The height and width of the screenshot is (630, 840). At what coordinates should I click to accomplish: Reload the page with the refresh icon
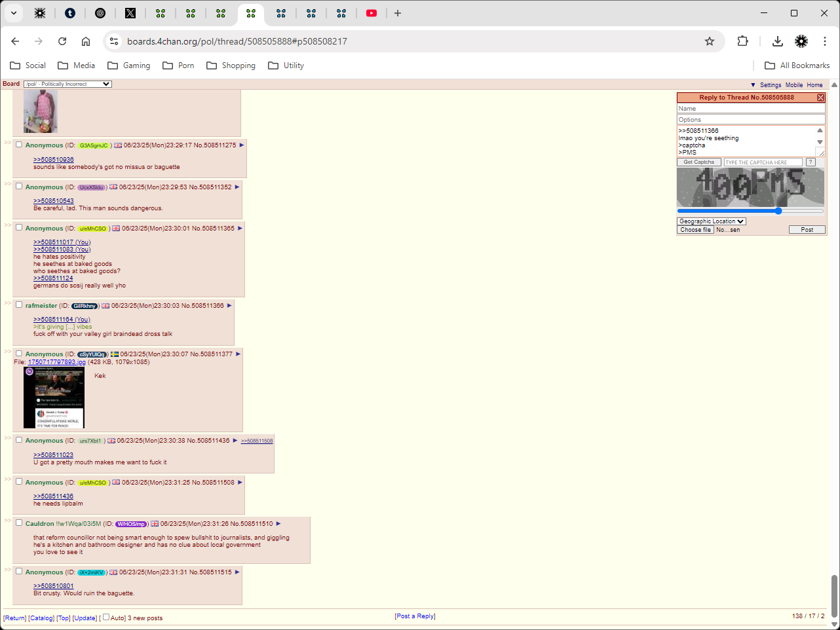62,41
